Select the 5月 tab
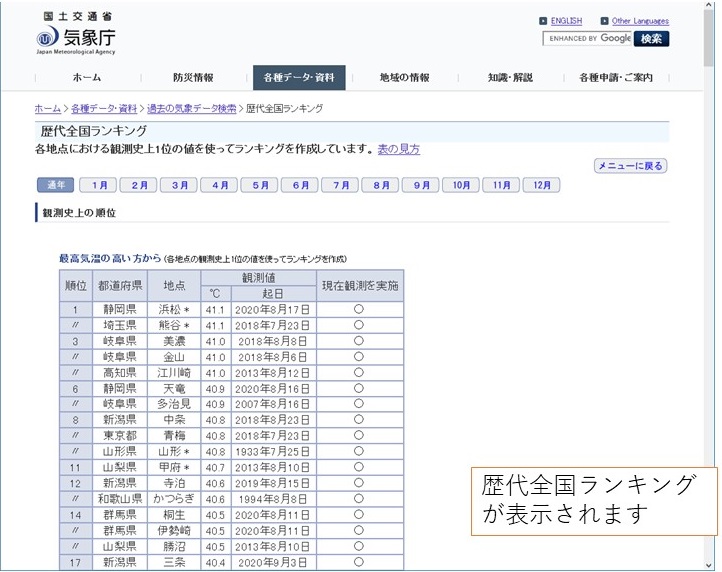Viewport: 722px width, 572px height. [260, 185]
